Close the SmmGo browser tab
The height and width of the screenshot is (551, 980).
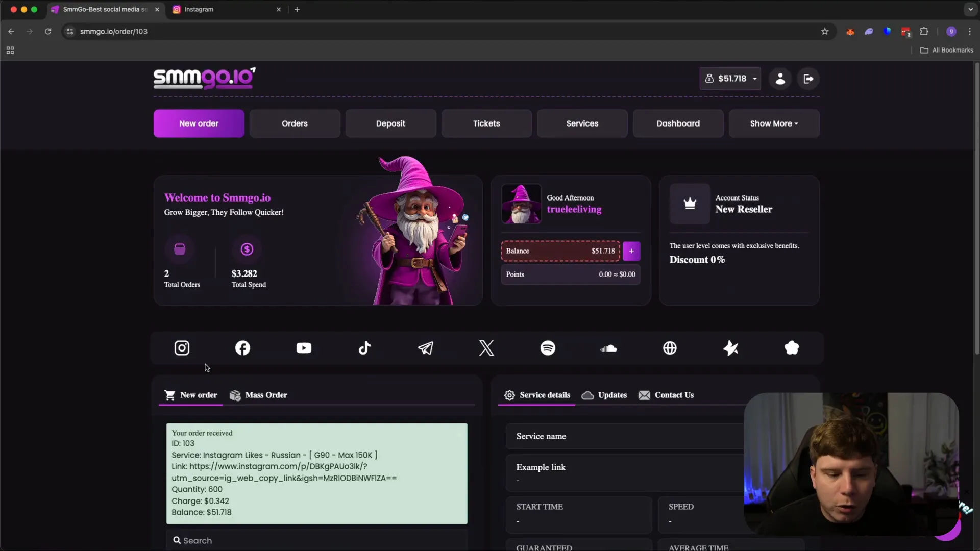click(x=157, y=9)
